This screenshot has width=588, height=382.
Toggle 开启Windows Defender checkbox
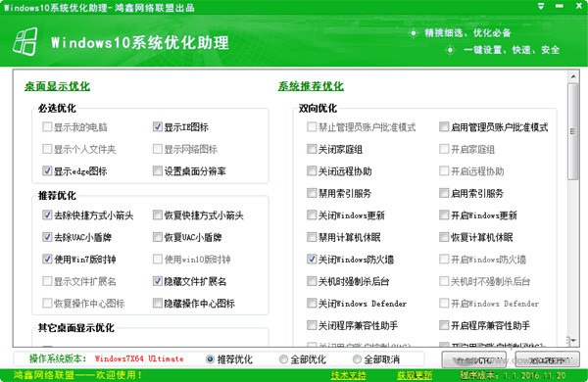[444, 303]
